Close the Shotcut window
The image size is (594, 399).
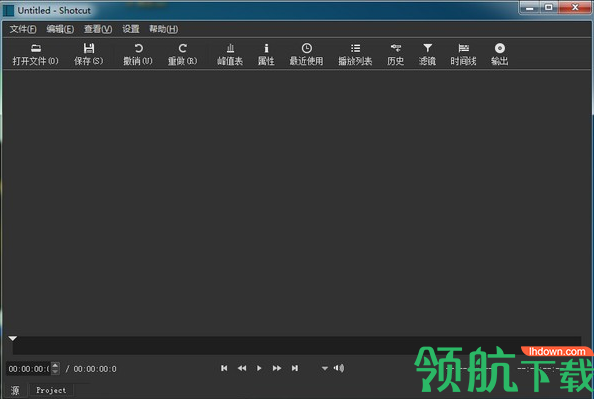pyautogui.click(x=575, y=8)
